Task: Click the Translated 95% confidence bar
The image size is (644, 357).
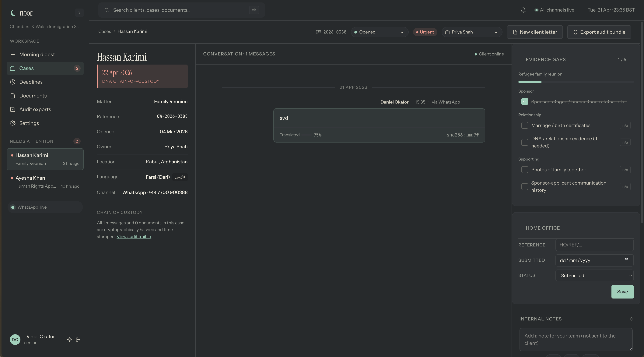Action: (306, 135)
